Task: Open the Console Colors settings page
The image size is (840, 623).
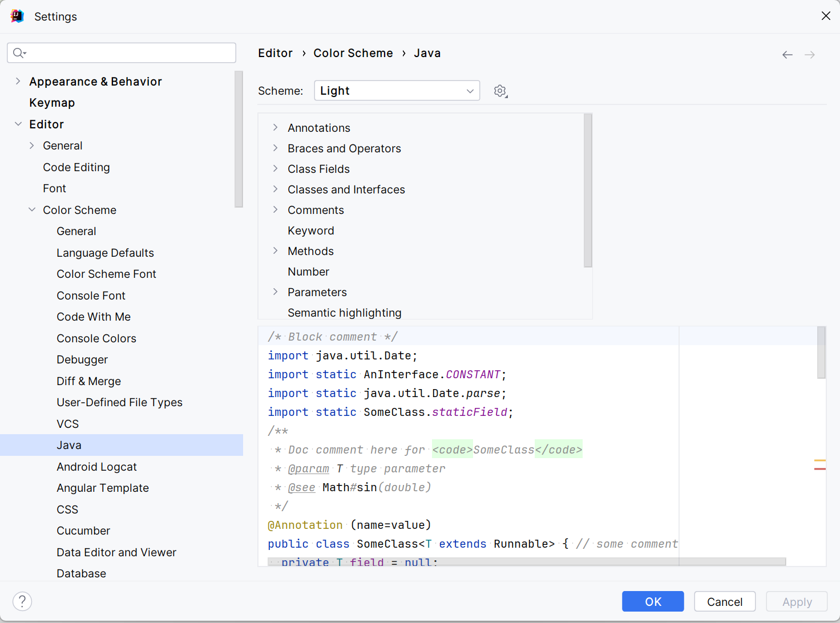Action: pyautogui.click(x=96, y=338)
